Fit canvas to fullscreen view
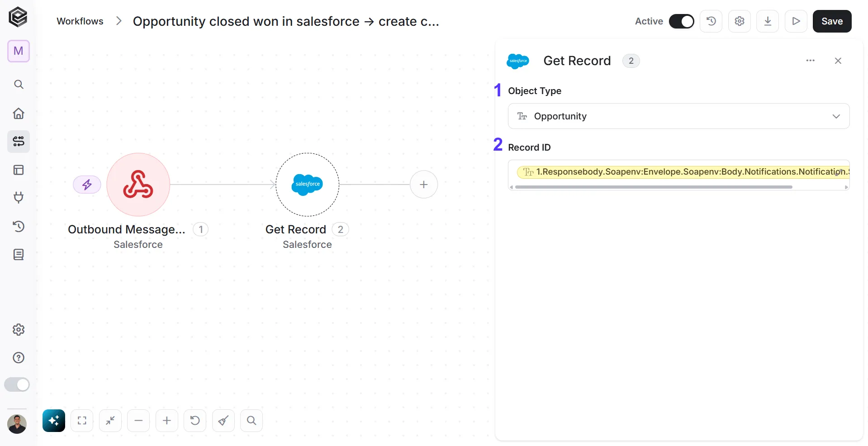 82,421
